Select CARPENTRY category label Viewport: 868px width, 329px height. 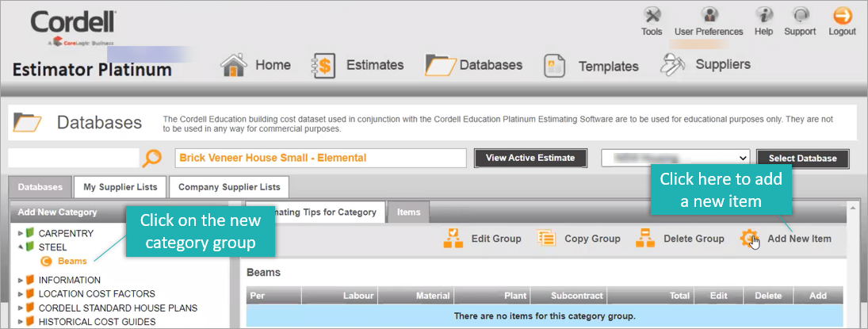pyautogui.click(x=66, y=233)
